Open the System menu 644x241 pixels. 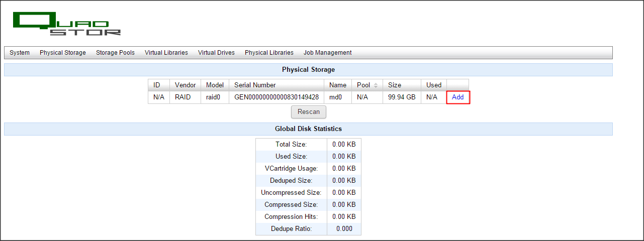click(20, 53)
